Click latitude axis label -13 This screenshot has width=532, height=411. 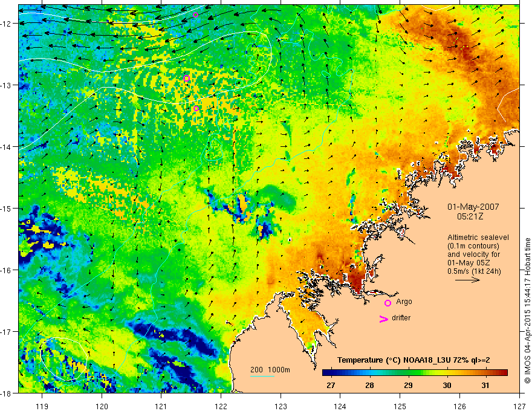point(6,85)
